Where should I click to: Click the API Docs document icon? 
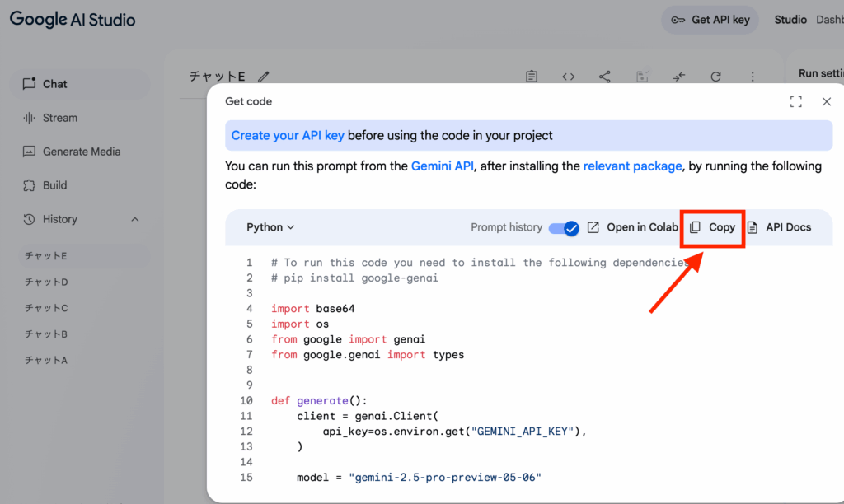coord(753,227)
